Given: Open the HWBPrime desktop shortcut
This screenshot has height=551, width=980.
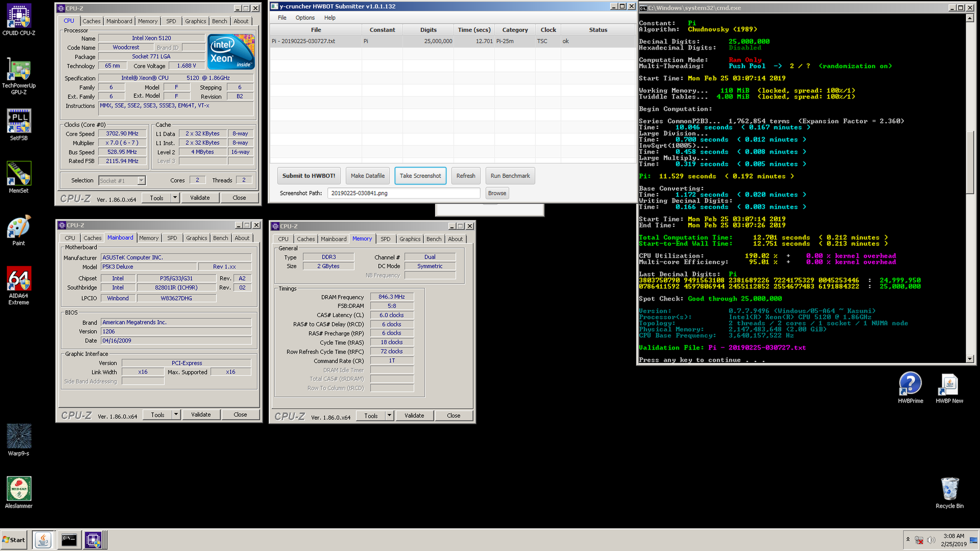Looking at the screenshot, I should (x=911, y=388).
